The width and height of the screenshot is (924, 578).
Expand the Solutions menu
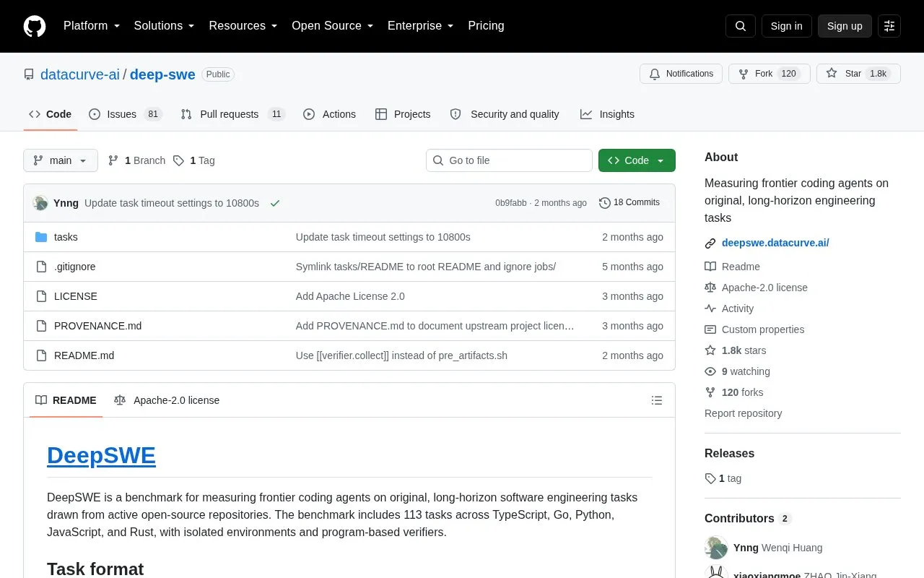tap(164, 26)
